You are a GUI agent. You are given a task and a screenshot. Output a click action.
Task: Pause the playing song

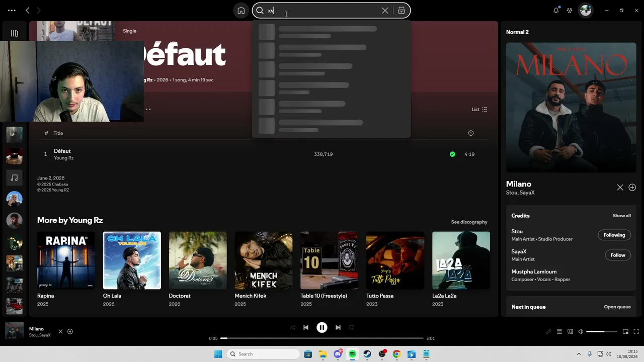tap(322, 327)
